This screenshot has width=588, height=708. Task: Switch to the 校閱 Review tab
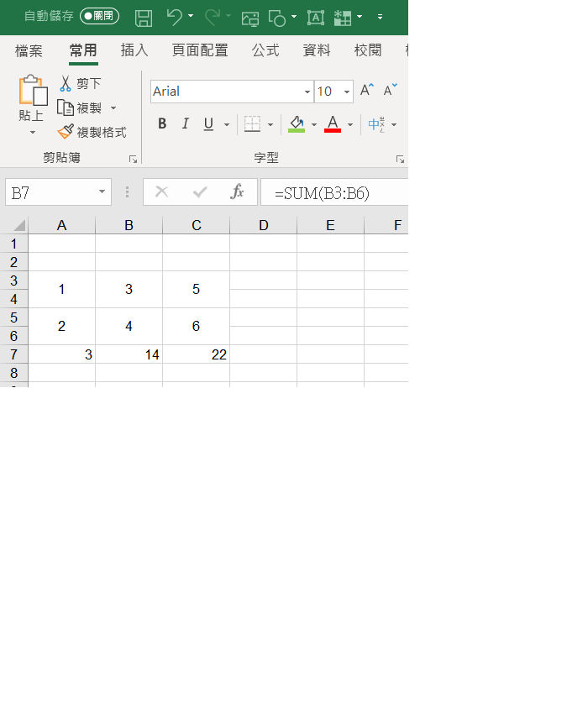click(368, 50)
